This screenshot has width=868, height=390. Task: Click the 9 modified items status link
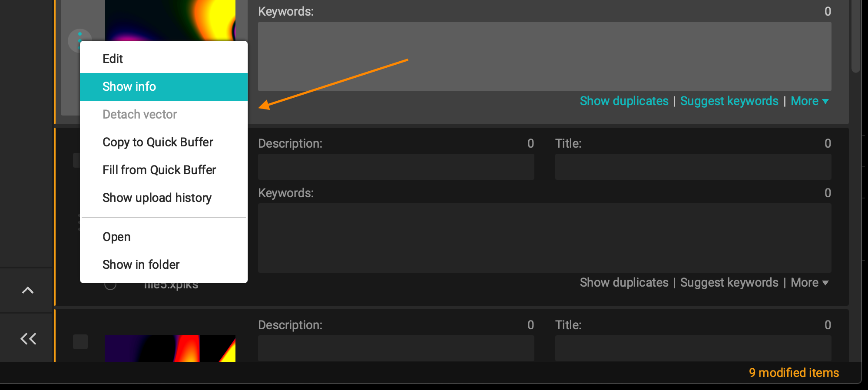click(794, 373)
